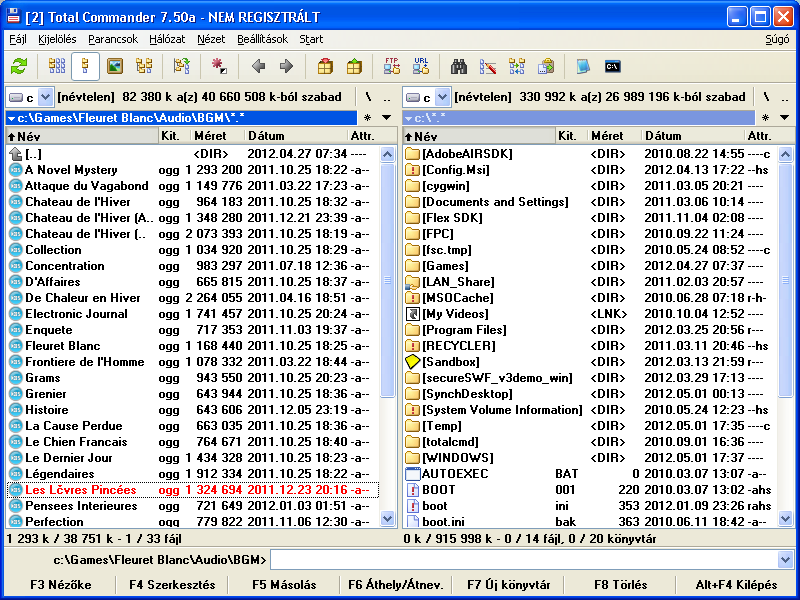Switch to thumbnail view in the toolbar
This screenshot has height=600, width=800.
(115, 66)
